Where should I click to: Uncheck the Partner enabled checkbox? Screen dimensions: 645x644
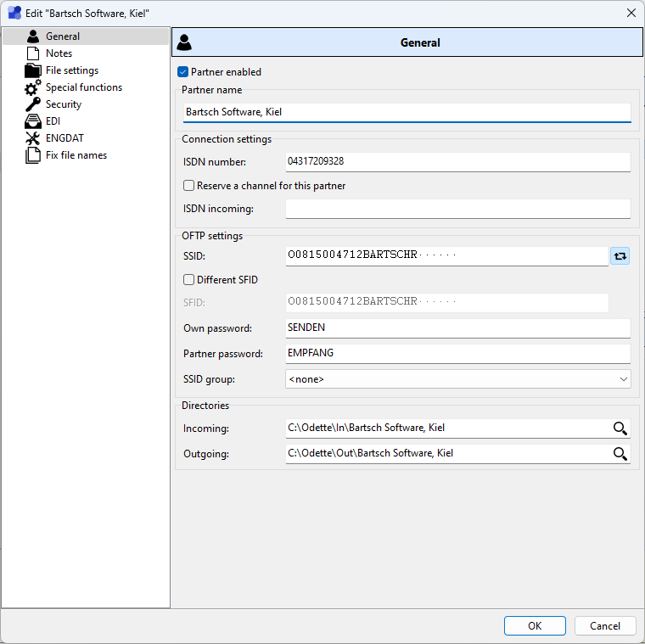(x=182, y=72)
